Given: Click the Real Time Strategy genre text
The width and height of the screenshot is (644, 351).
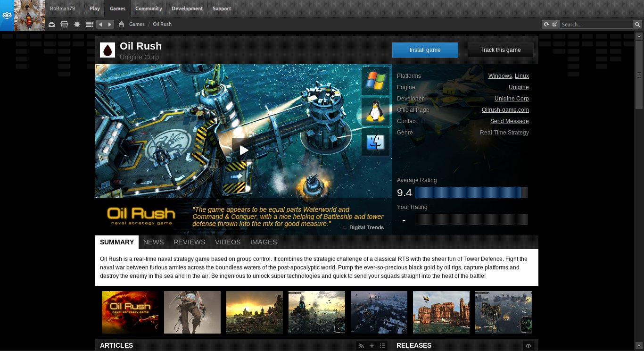Looking at the screenshot, I should [x=504, y=133].
